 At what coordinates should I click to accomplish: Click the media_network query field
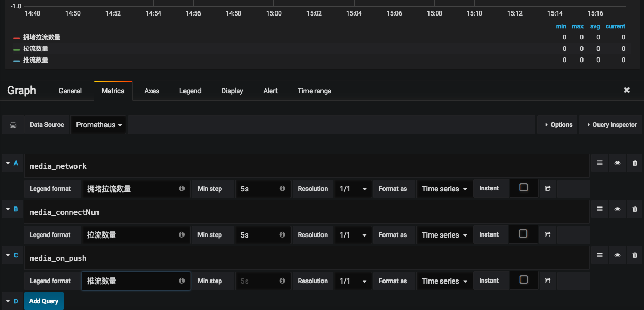(x=307, y=166)
